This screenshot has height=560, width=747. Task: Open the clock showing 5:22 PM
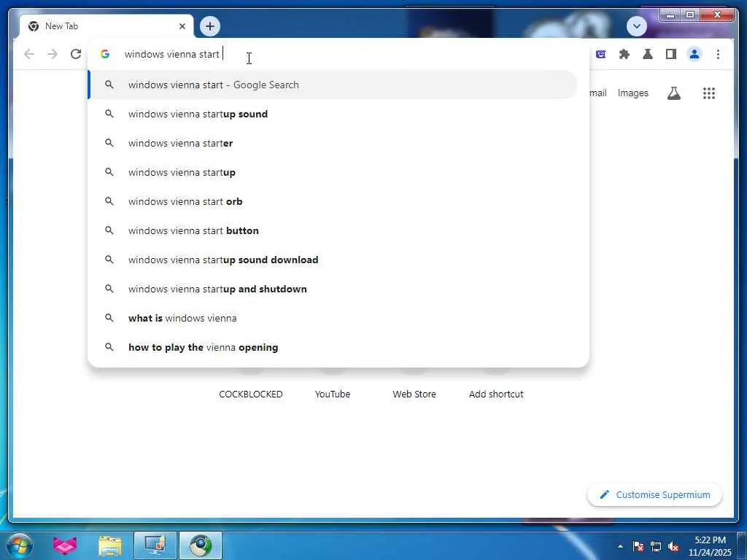pos(710,545)
